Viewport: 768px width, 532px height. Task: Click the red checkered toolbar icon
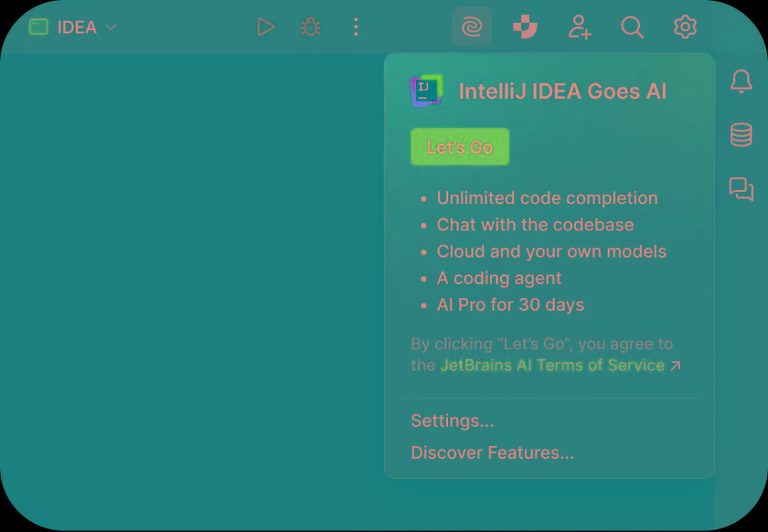point(526,28)
